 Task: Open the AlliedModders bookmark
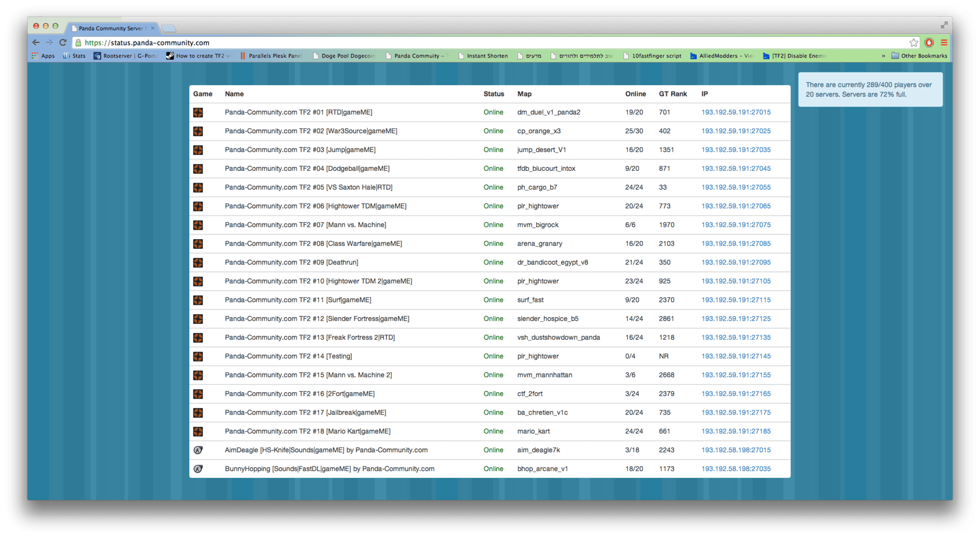pos(722,56)
